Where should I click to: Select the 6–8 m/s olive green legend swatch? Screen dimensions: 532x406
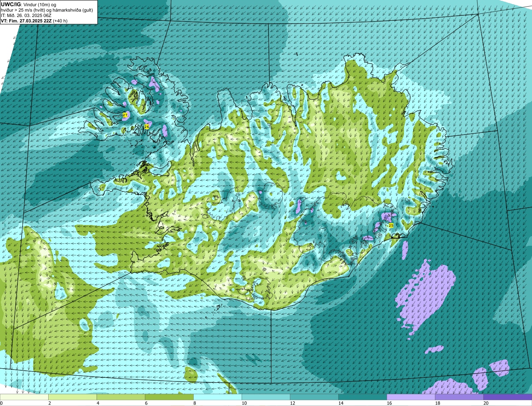(x=169, y=397)
